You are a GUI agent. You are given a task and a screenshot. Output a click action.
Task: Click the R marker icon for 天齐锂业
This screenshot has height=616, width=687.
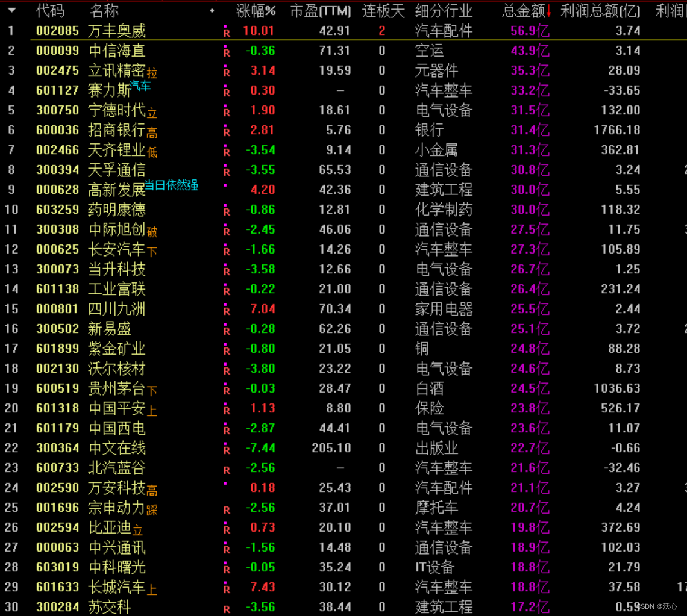(x=227, y=151)
